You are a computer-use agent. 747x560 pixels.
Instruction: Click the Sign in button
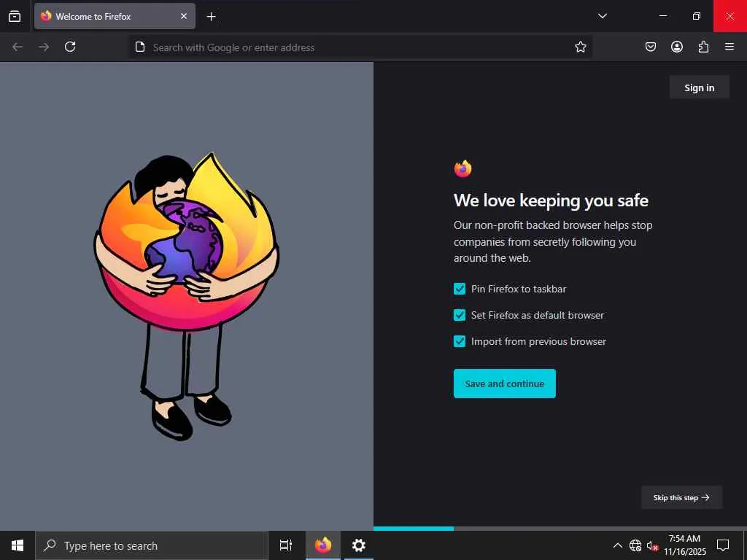pyautogui.click(x=700, y=87)
